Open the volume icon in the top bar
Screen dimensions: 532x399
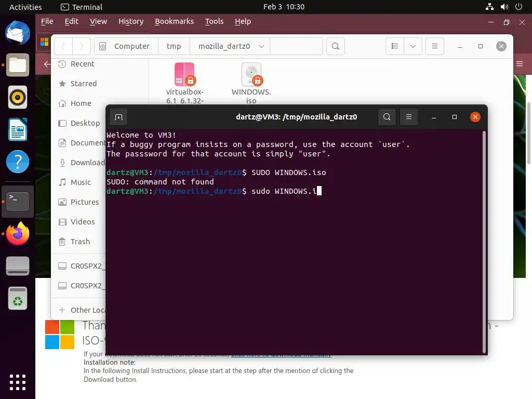point(504,7)
